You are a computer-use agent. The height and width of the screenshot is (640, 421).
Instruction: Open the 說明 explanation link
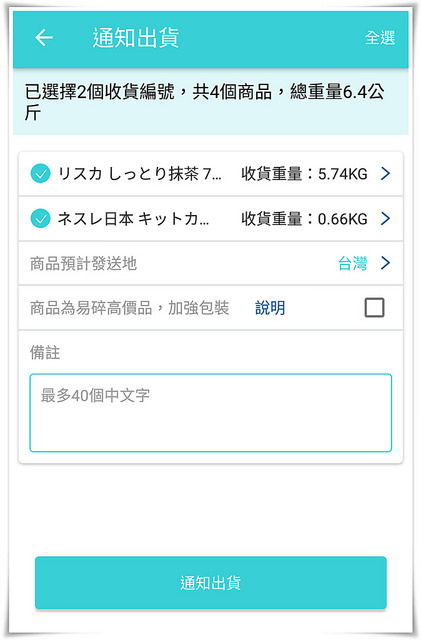(x=270, y=308)
